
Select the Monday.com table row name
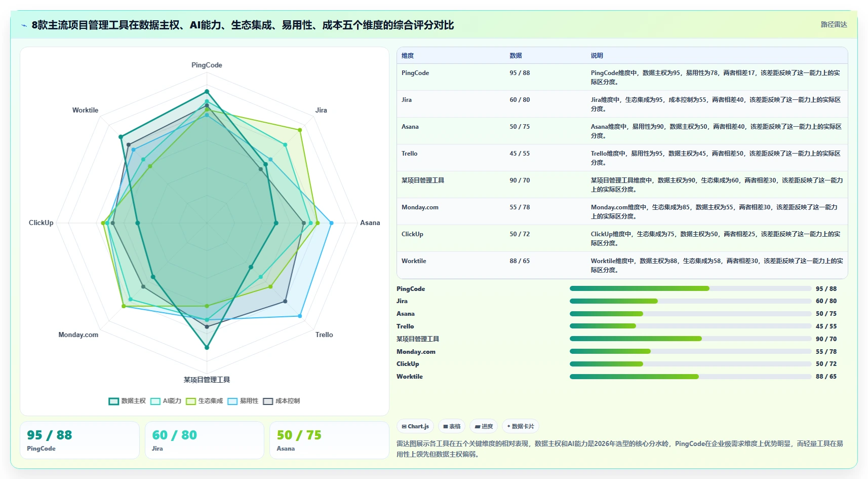(x=420, y=207)
